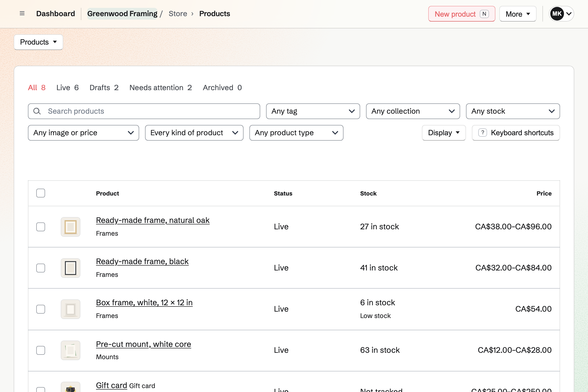Open the More actions menu
The width and height of the screenshot is (588, 392).
518,14
